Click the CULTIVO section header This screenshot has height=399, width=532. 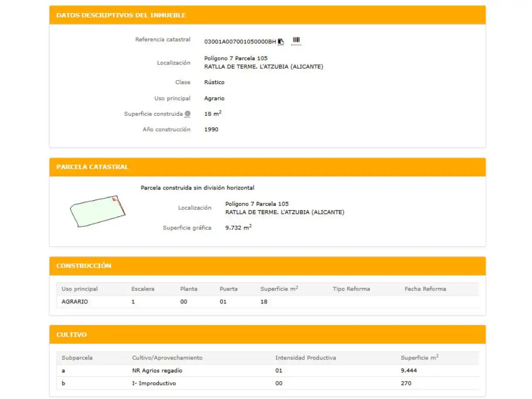pos(268,335)
